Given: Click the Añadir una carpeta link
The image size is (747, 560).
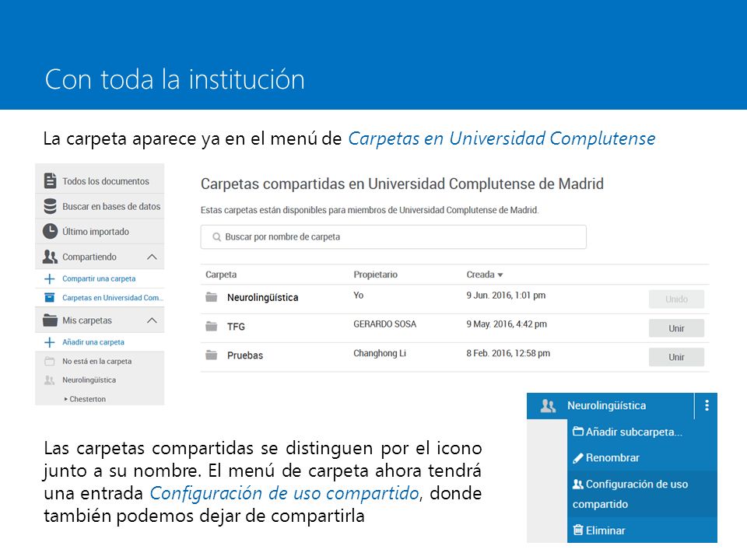Looking at the screenshot, I should 93,342.
